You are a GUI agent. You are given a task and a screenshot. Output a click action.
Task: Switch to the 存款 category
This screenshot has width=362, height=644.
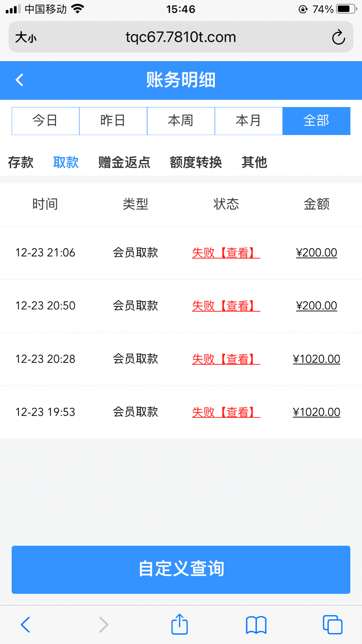(x=21, y=162)
